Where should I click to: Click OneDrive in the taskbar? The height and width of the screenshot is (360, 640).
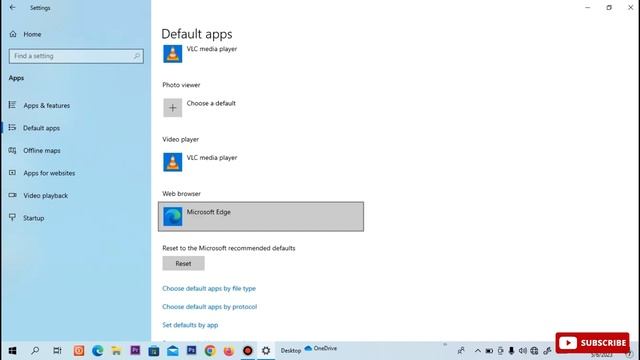pyautogui.click(x=321, y=348)
